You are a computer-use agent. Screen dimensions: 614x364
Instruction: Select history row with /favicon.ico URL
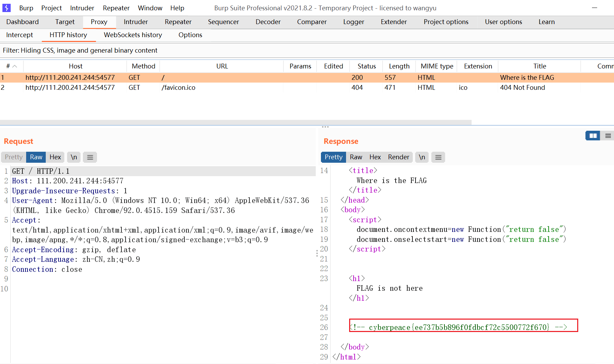pyautogui.click(x=307, y=87)
